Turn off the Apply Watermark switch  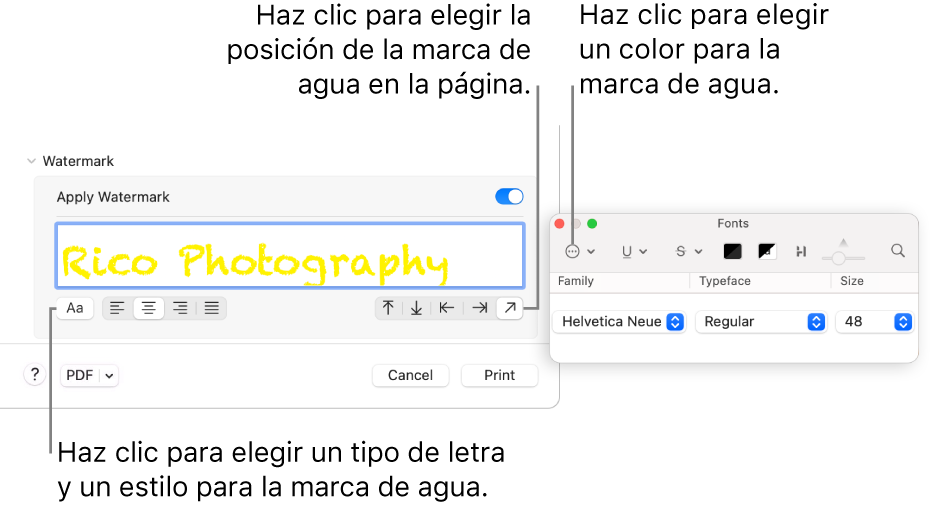[x=509, y=196]
